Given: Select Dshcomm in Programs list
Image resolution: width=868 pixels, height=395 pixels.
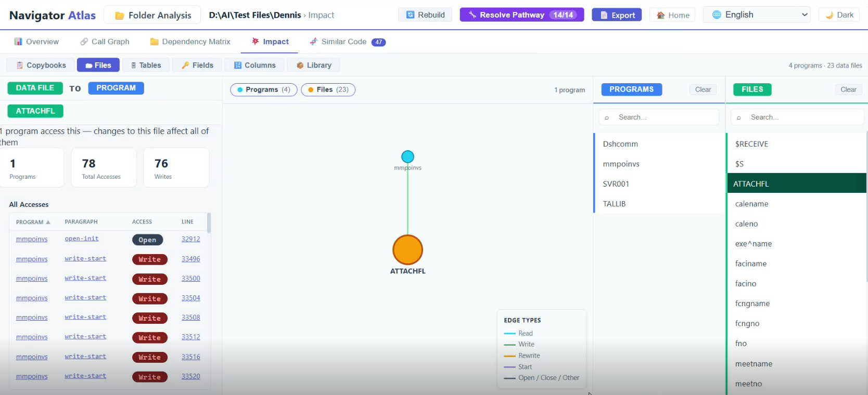Looking at the screenshot, I should tap(659, 144).
